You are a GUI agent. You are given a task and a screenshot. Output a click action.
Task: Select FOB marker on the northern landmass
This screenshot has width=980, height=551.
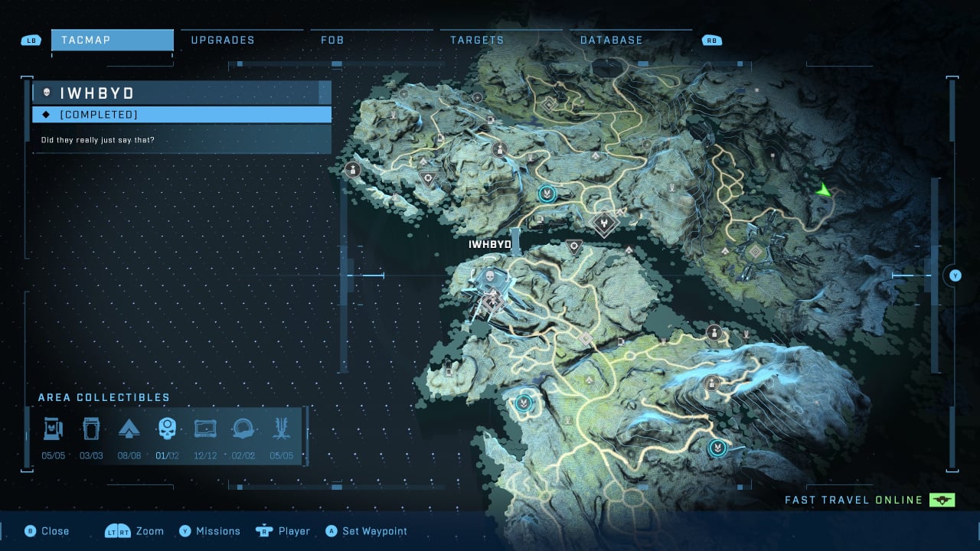546,194
